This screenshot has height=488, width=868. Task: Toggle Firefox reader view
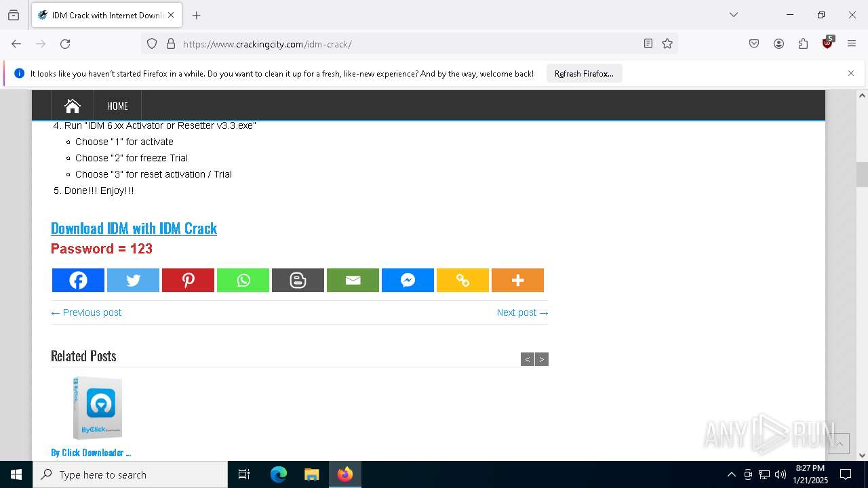648,44
